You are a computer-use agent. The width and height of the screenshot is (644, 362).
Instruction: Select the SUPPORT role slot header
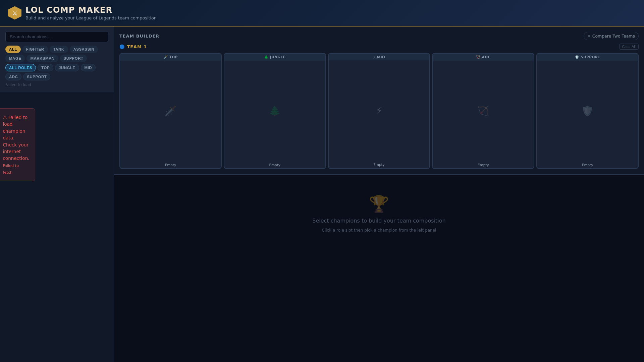coord(587,57)
